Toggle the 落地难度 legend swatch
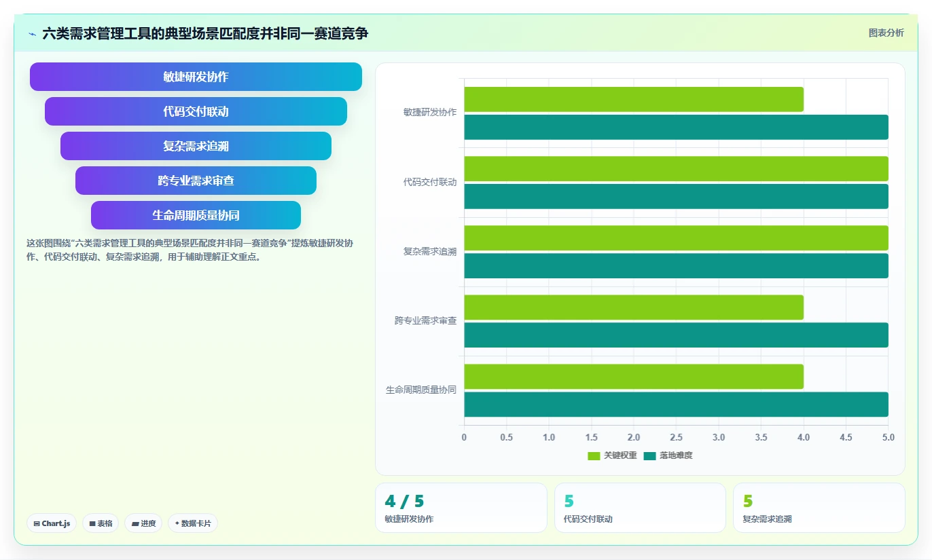The image size is (932, 560). pyautogui.click(x=650, y=455)
